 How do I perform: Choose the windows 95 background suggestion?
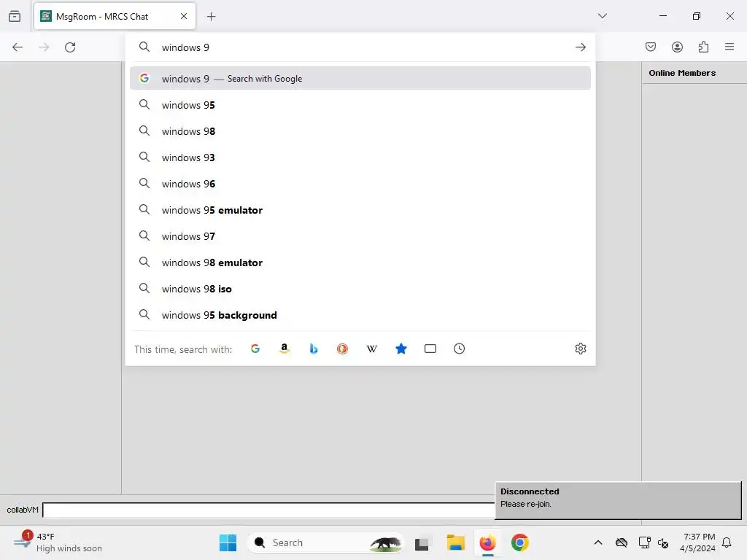tap(360, 315)
